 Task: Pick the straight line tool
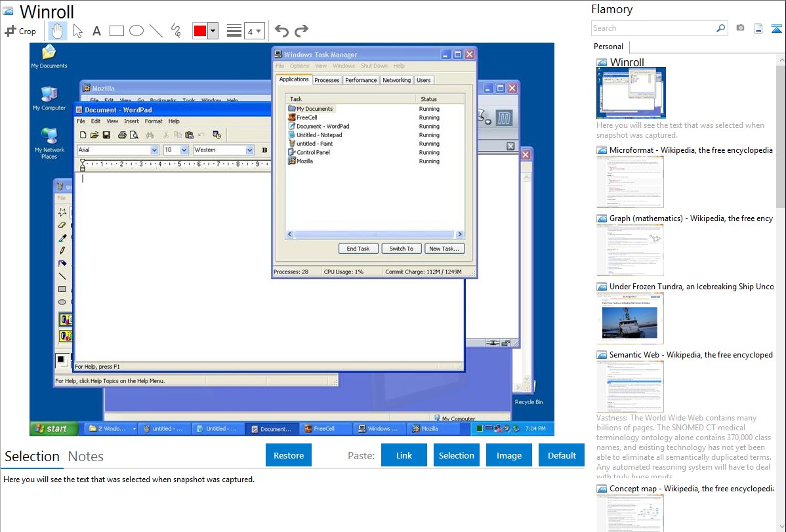click(156, 31)
